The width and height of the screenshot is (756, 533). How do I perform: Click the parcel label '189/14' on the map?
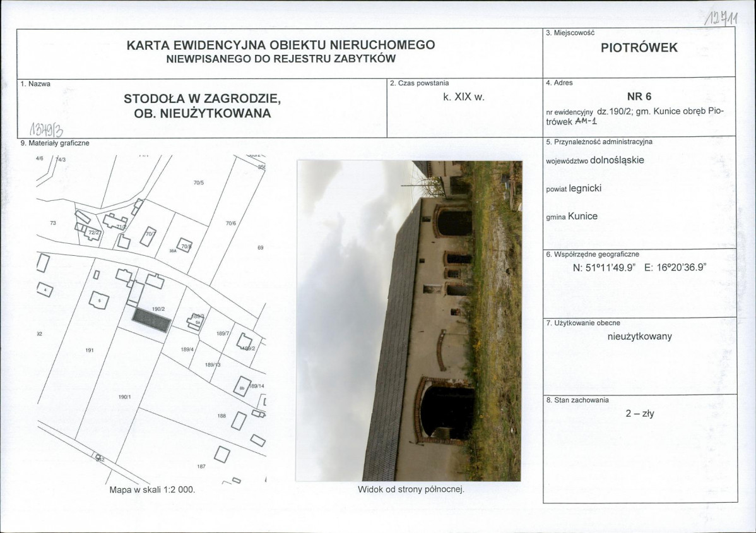click(x=256, y=386)
